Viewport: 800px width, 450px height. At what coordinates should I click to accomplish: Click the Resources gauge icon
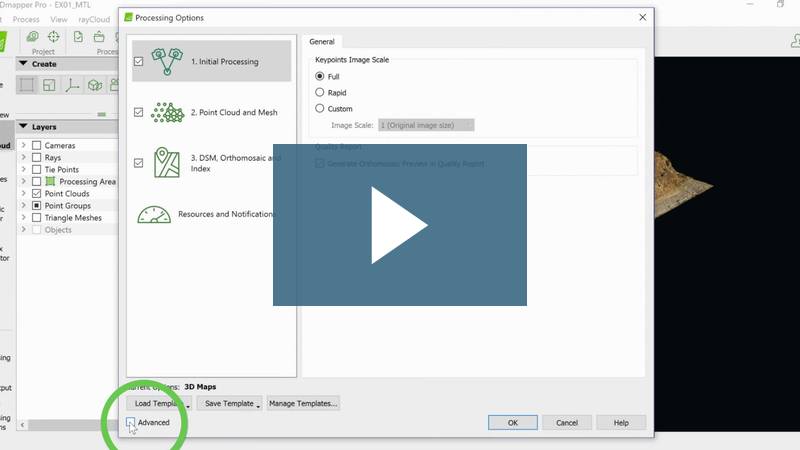154,214
